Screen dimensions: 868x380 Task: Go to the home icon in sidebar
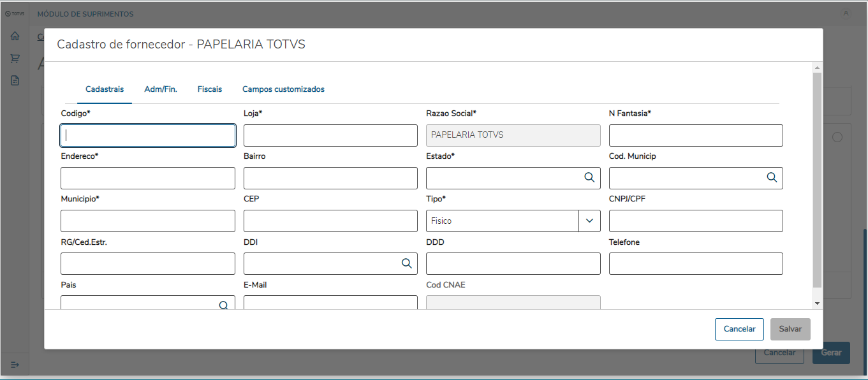15,36
